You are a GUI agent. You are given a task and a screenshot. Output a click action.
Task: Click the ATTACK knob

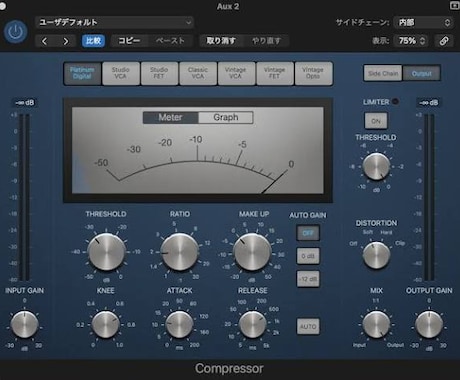click(x=179, y=325)
